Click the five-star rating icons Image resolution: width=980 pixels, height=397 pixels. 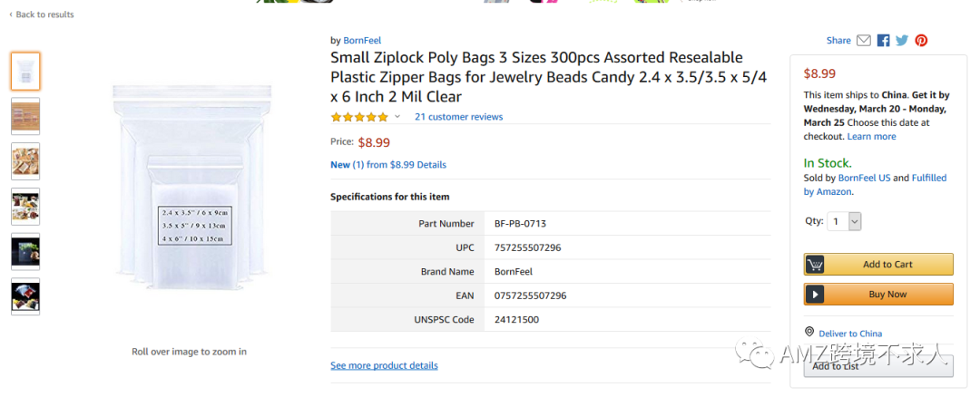pyautogui.click(x=359, y=117)
